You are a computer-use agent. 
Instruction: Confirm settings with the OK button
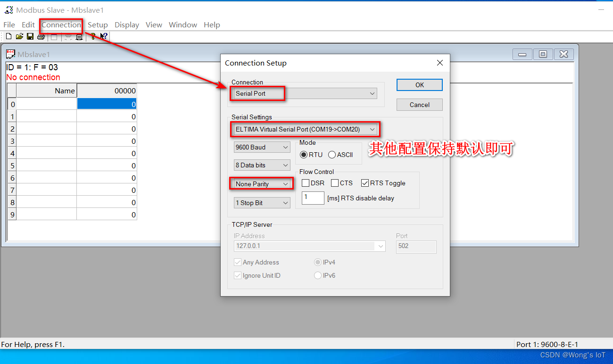click(x=419, y=85)
